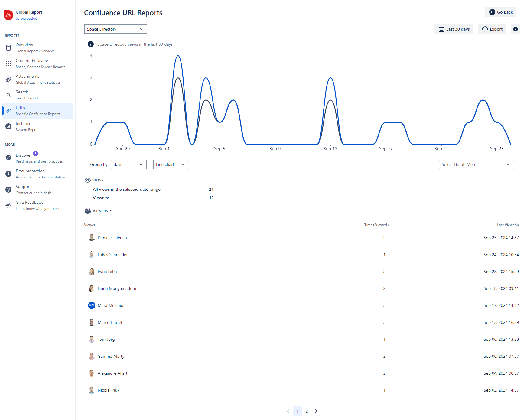This screenshot has height=420, width=527.
Task: Click Mara Melchior's MM avatar
Action: tap(91, 305)
